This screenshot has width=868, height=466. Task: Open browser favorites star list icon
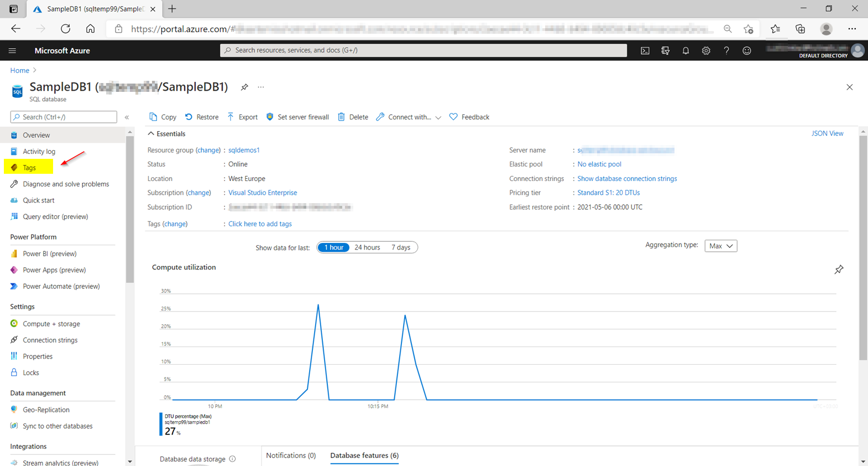click(775, 29)
